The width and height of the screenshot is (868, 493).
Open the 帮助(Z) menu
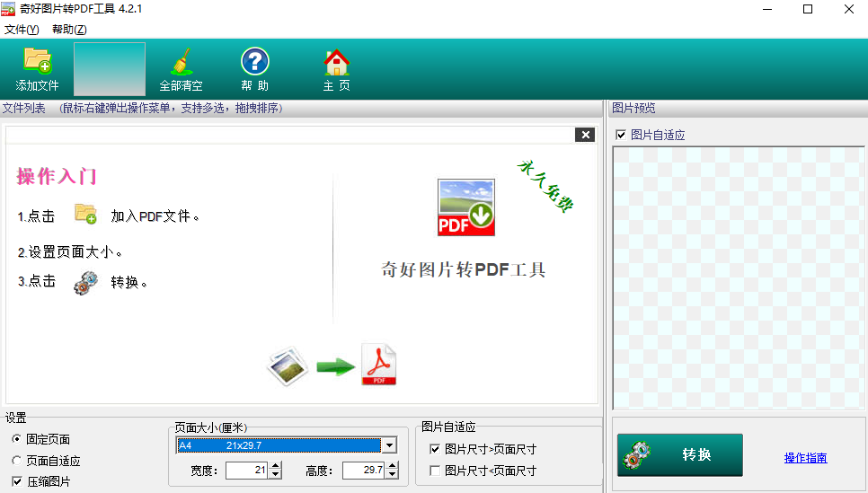(69, 30)
